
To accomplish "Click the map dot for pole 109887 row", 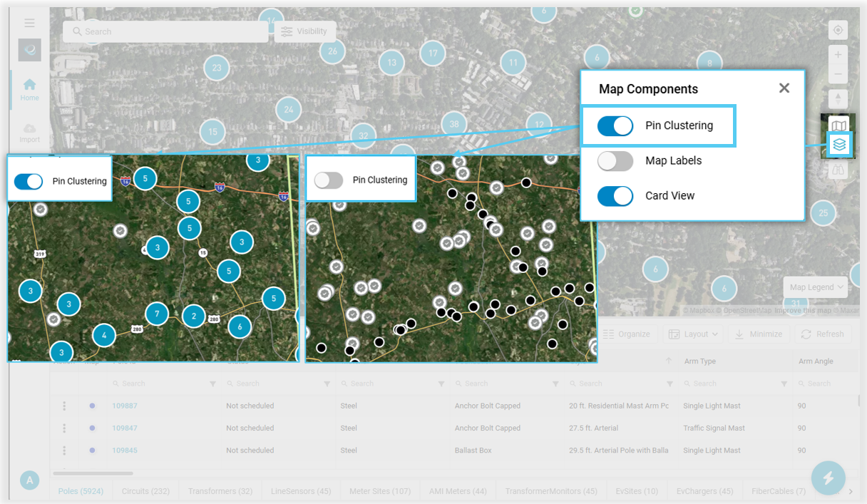I will [92, 406].
